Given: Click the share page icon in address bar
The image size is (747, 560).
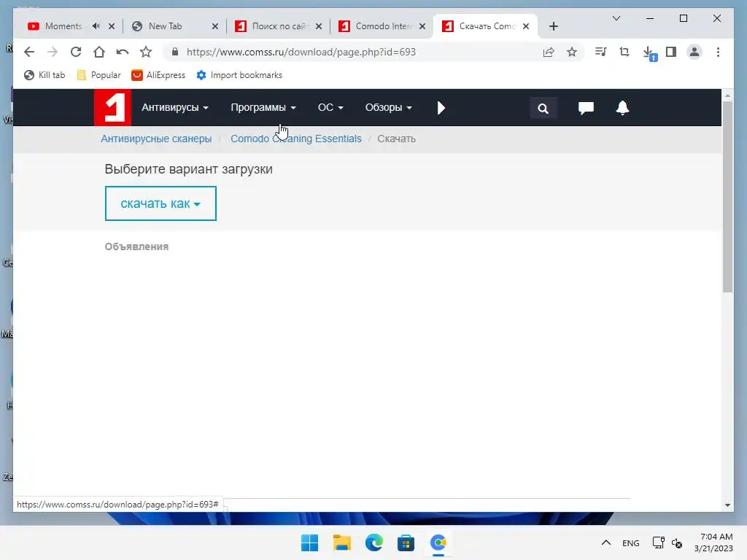Looking at the screenshot, I should tap(549, 52).
